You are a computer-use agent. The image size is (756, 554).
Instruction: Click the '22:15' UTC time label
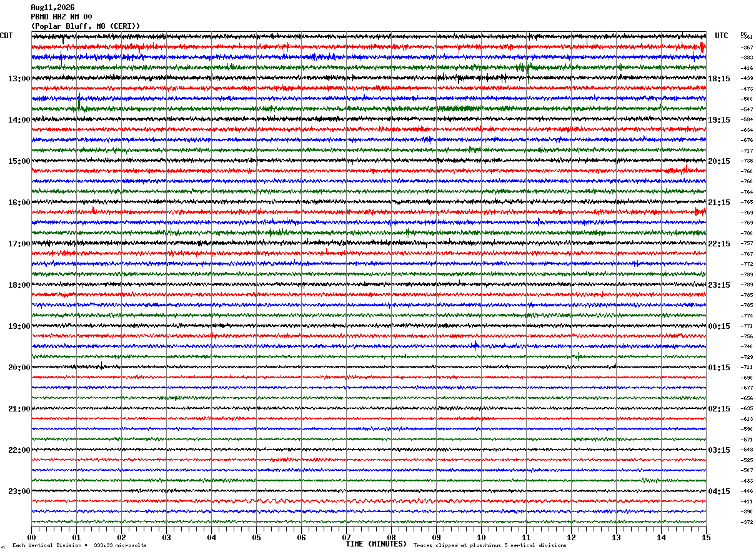[x=719, y=244]
